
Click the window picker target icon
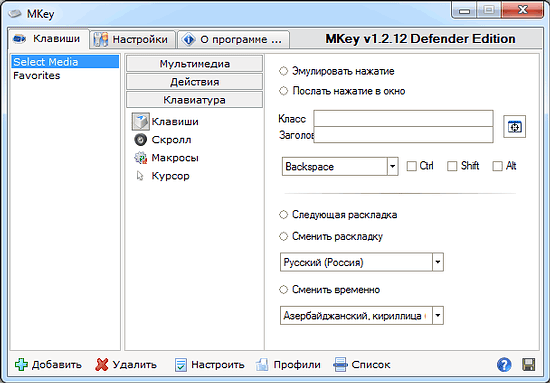(x=514, y=127)
